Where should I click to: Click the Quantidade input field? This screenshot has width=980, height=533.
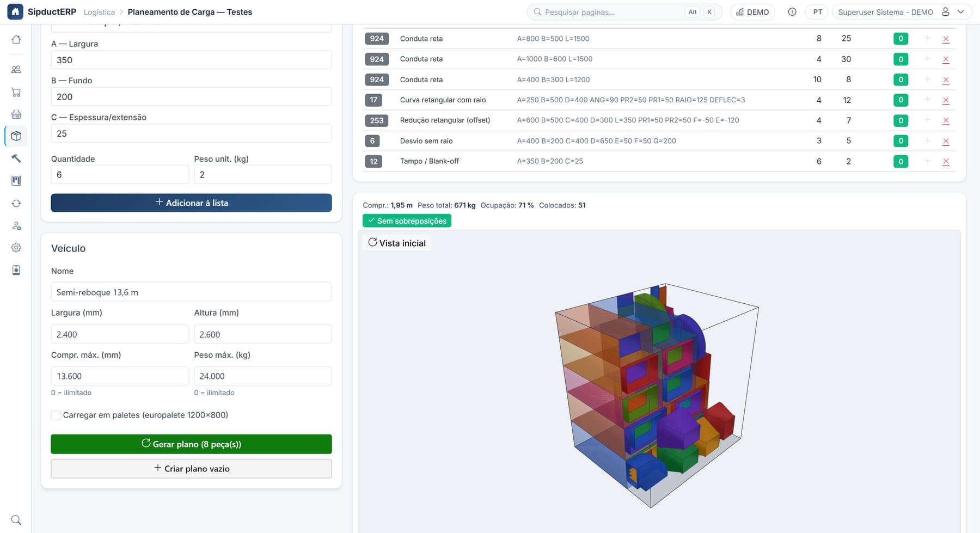click(120, 174)
